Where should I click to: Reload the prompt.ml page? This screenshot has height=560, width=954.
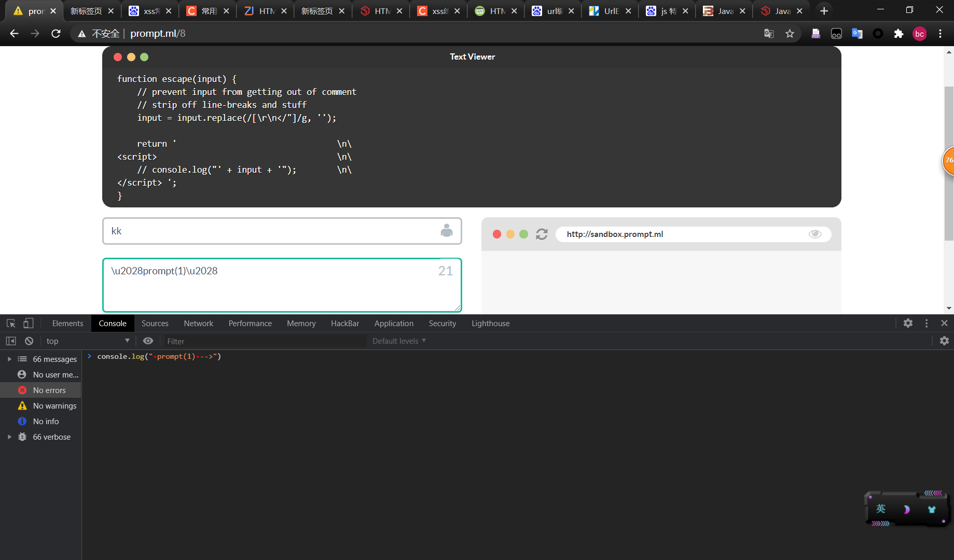point(56,34)
